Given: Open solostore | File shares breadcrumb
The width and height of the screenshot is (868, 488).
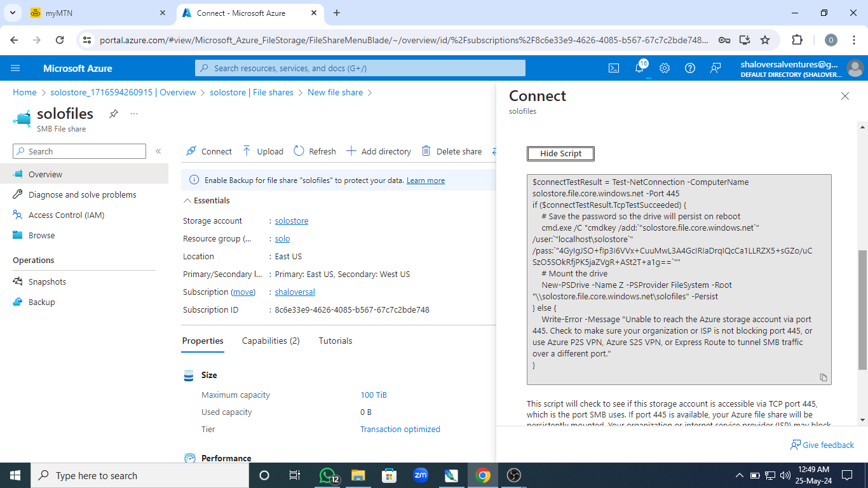Looking at the screenshot, I should point(252,92).
